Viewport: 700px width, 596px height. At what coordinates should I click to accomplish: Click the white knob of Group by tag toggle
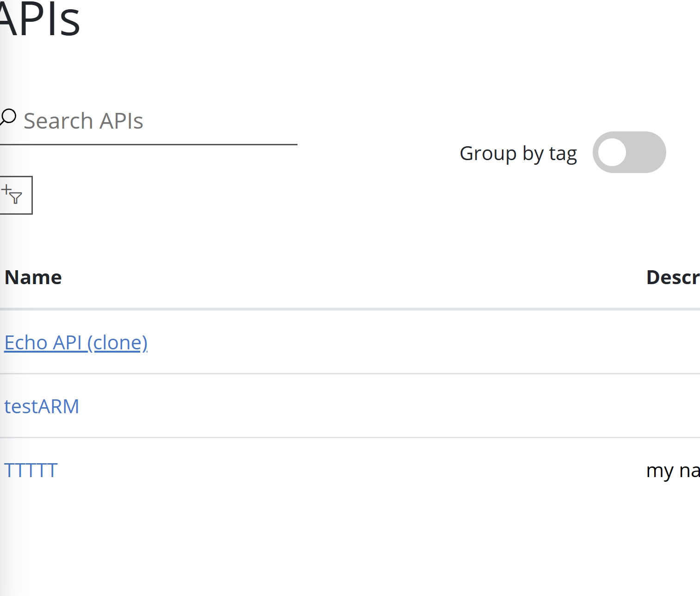point(612,152)
